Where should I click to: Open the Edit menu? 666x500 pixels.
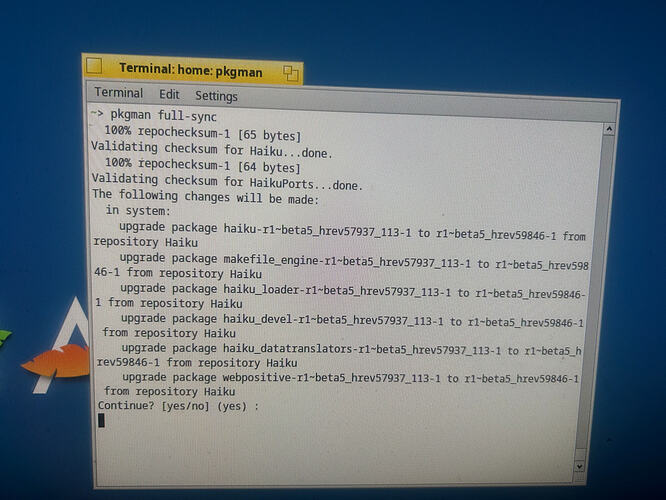(x=169, y=94)
